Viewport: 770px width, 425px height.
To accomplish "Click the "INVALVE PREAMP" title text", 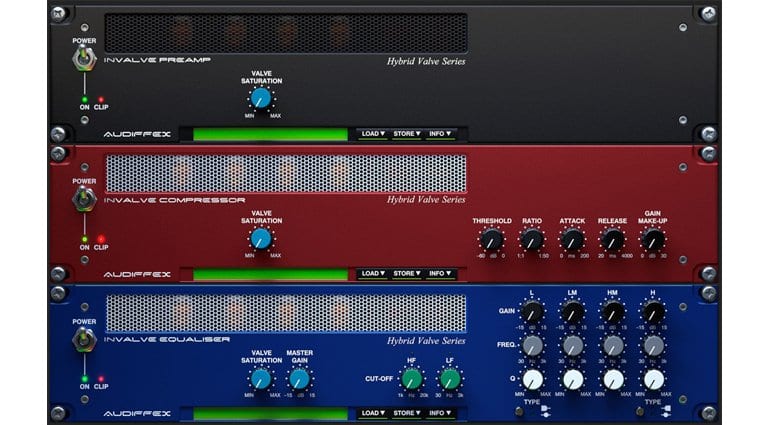I will (x=157, y=60).
